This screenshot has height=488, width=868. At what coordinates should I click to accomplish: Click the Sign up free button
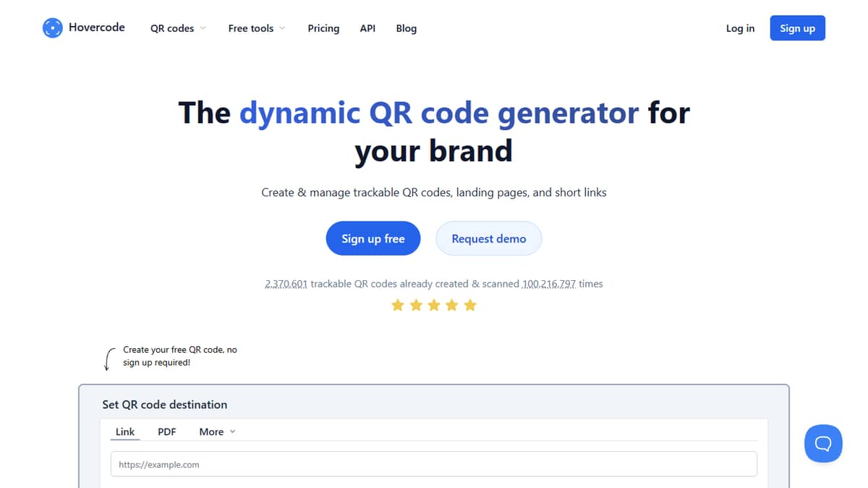pyautogui.click(x=373, y=238)
